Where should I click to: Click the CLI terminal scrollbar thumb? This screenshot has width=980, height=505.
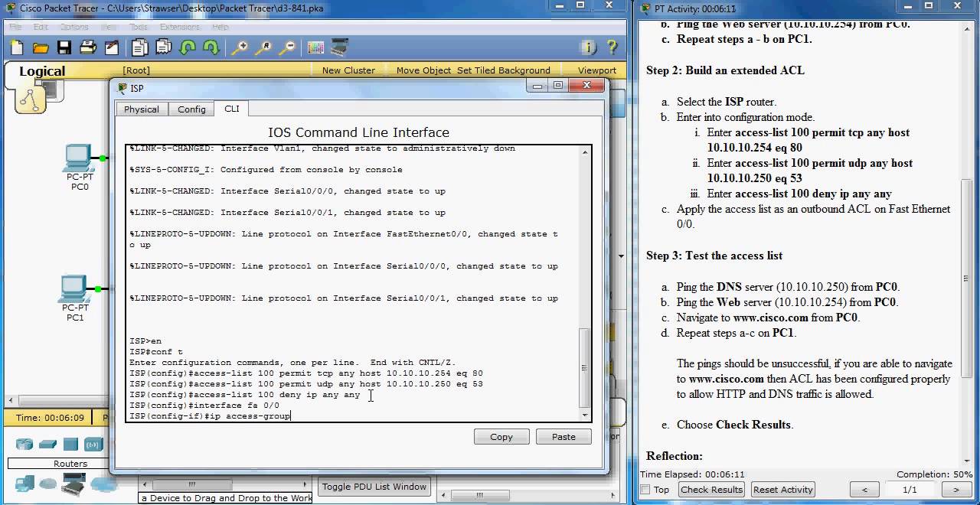click(x=585, y=367)
